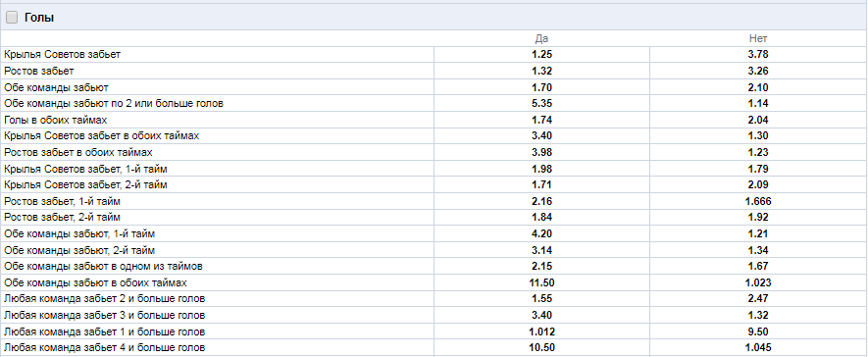This screenshot has height=357, width=868.
Task: Choose 1.84 for Ростов забьет, 2-й тайм
Action: click(541, 218)
